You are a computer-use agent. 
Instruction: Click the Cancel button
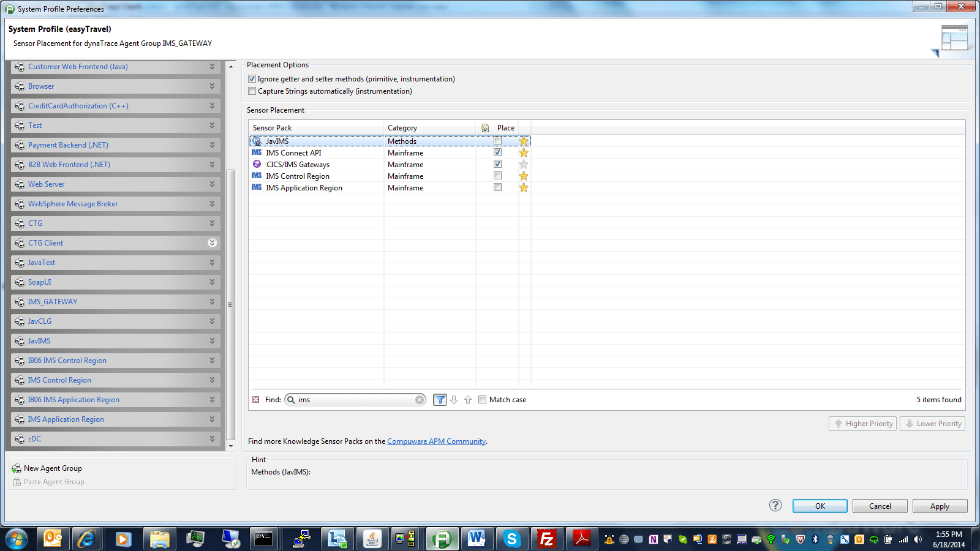(880, 506)
